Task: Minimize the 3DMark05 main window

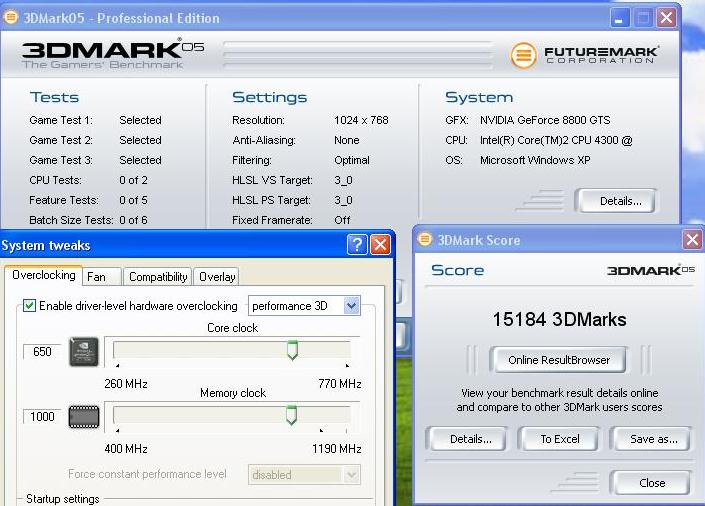Action: (x=620, y=18)
